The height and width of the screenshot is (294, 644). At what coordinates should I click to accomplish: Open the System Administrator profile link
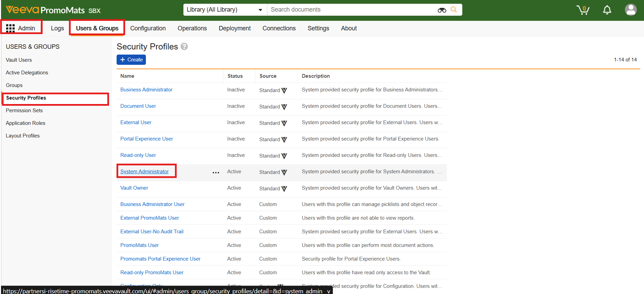click(145, 172)
